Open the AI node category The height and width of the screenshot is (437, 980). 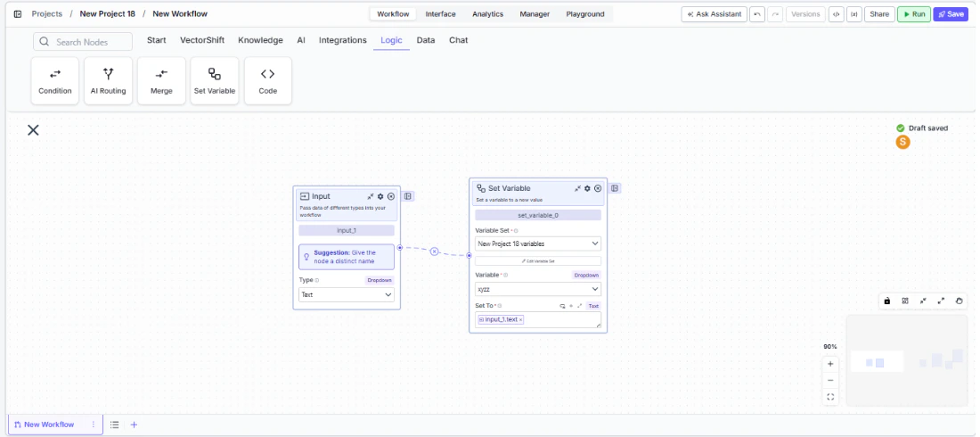click(301, 40)
